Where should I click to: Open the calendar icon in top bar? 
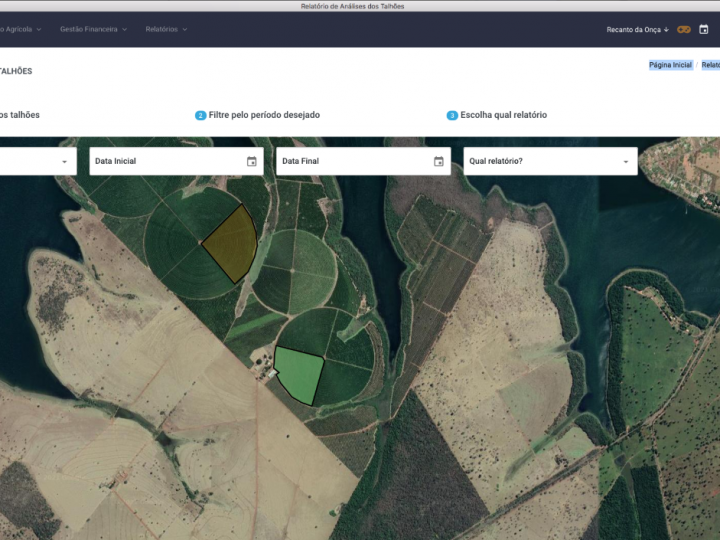tap(703, 29)
